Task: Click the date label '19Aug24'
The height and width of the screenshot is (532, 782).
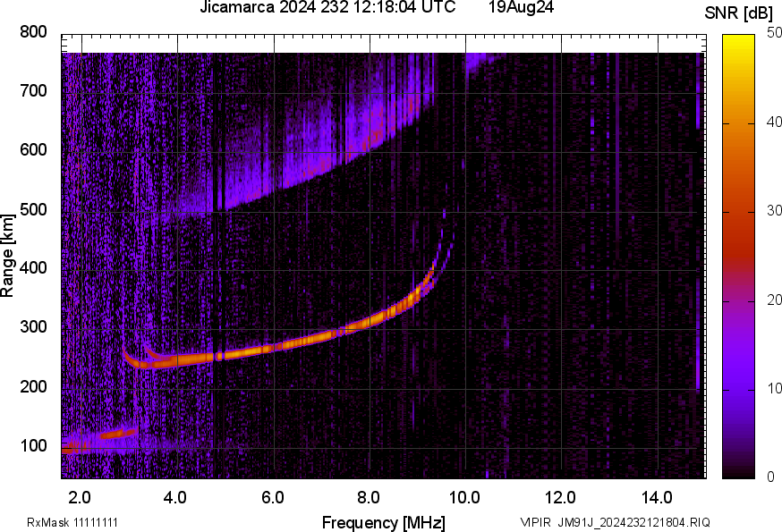Action: point(521,7)
